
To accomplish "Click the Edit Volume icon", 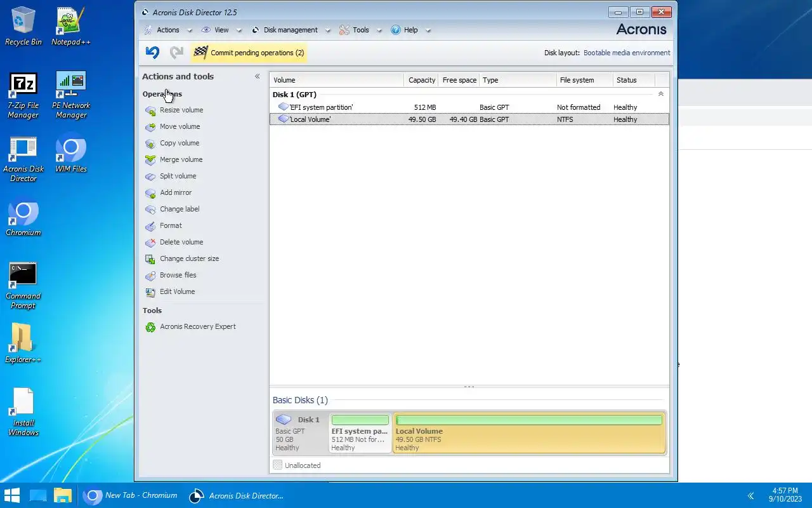I will [150, 292].
